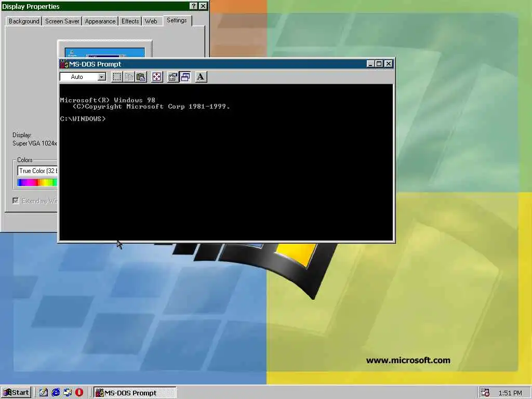Toggle the Background toolbar button

click(185, 77)
